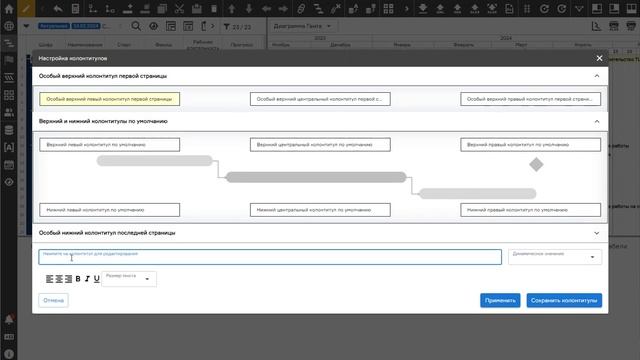Click the database stack sidebar icon
This screenshot has height=360, width=640.
tap(9, 130)
